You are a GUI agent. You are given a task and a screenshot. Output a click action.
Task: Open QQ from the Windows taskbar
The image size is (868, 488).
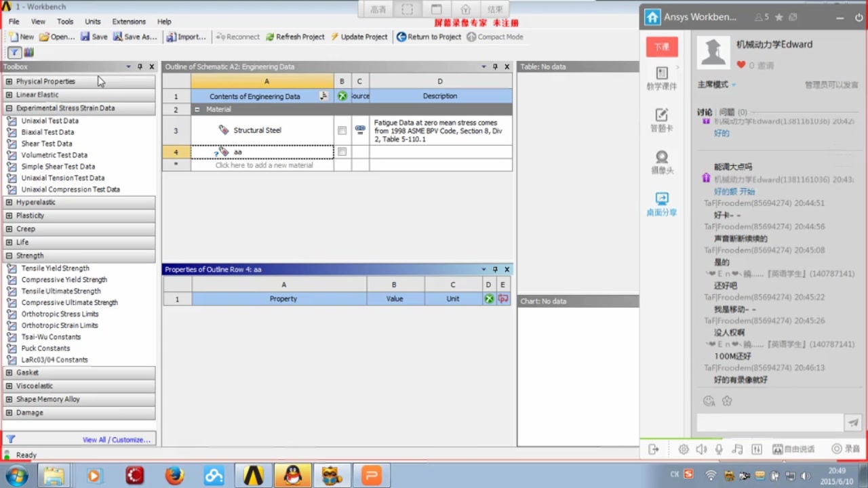point(292,475)
